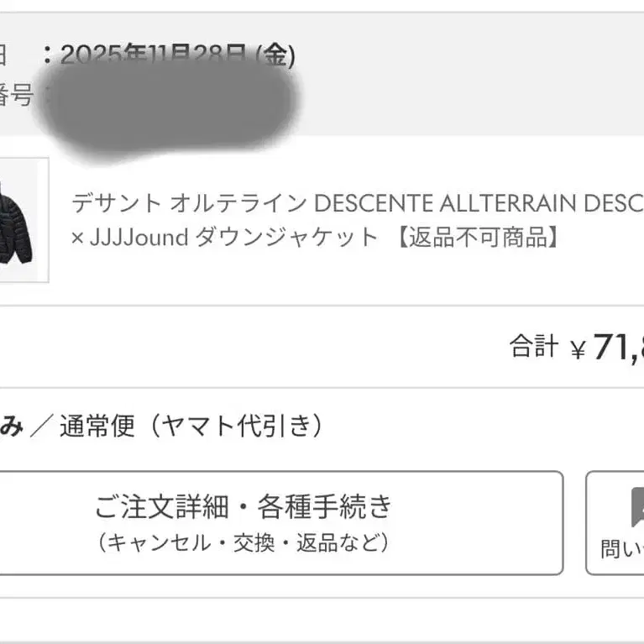Click the 通常便 shipping method text
Viewport: 644px width, 644px height.
[x=97, y=427]
